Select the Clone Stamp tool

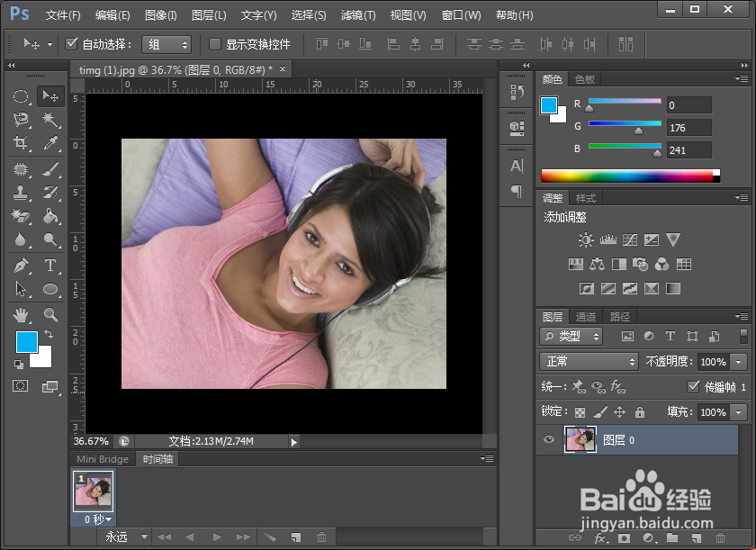click(x=21, y=193)
